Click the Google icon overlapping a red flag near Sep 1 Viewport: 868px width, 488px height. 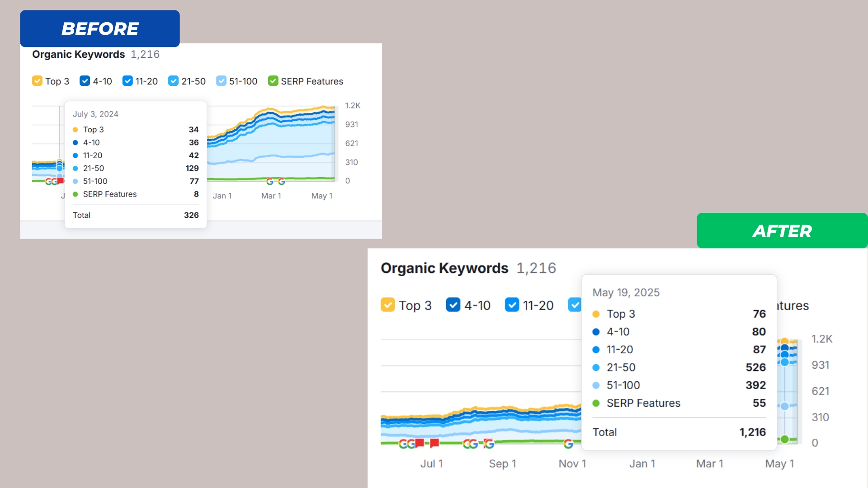click(488, 444)
